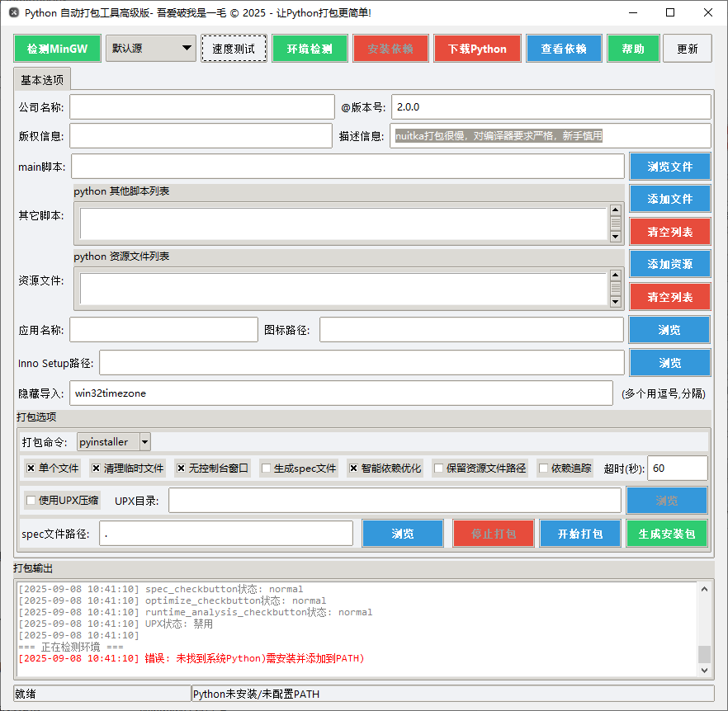Click 清空列表 beside 其它脚本 list

point(670,232)
